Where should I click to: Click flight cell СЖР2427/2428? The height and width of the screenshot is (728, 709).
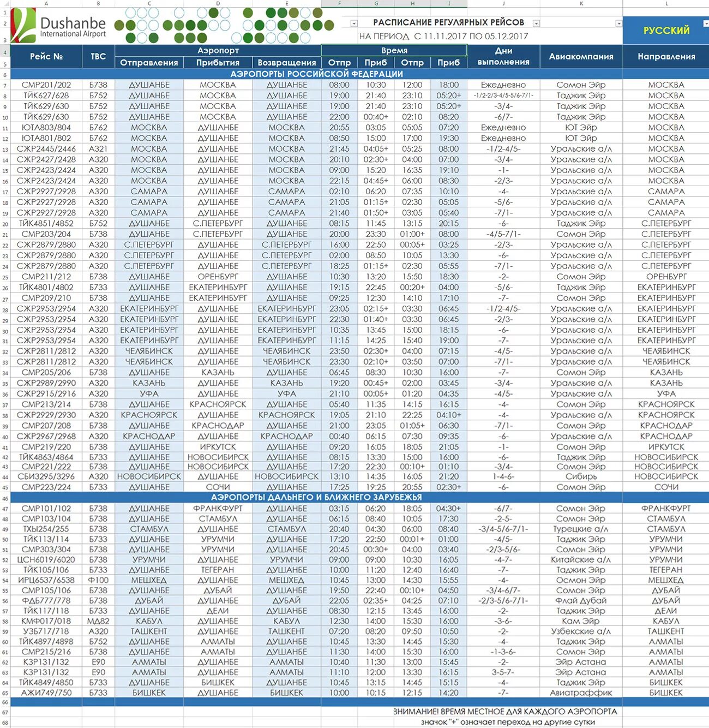pyautogui.click(x=46, y=159)
